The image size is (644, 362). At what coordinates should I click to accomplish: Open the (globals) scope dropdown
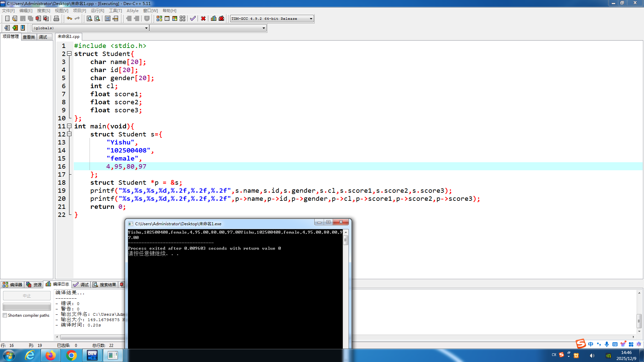(146, 28)
